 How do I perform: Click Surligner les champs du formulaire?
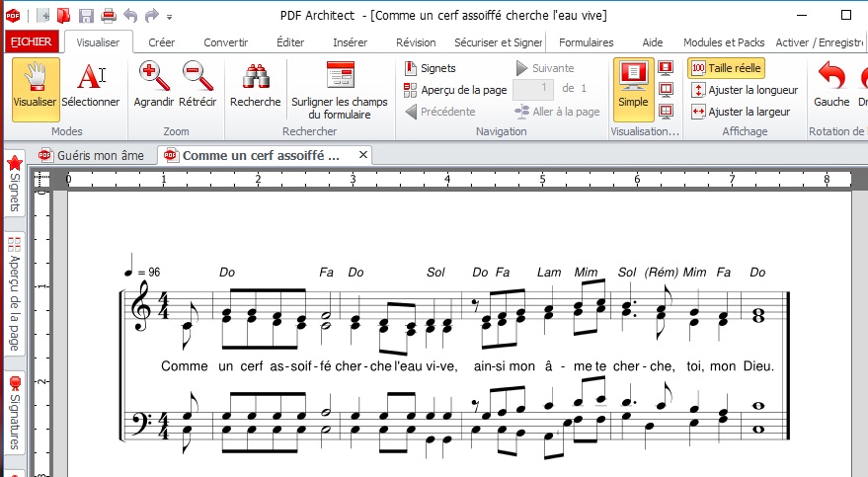[x=340, y=89]
